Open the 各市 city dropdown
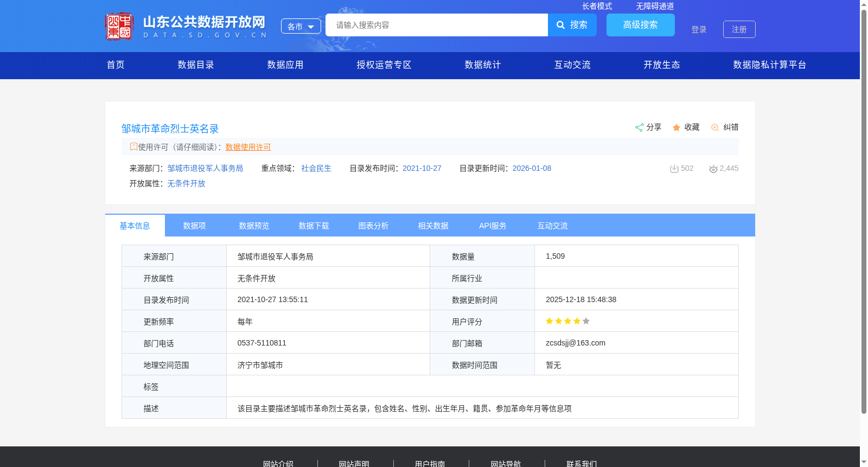The width and height of the screenshot is (868, 467). (x=301, y=26)
